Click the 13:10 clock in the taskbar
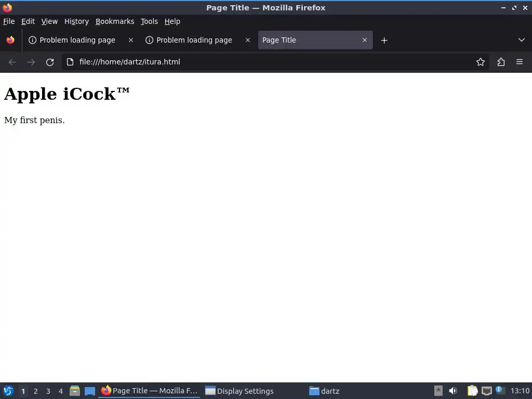This screenshot has width=532, height=399. click(x=520, y=391)
